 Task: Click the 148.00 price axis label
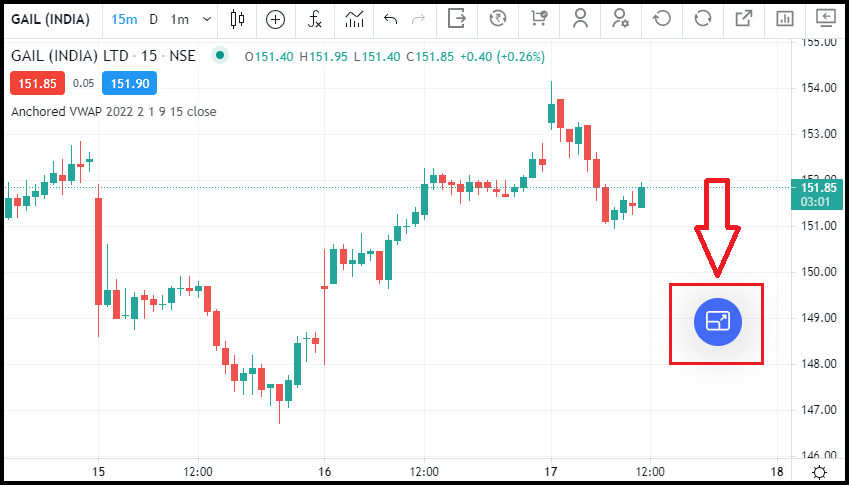pos(818,364)
